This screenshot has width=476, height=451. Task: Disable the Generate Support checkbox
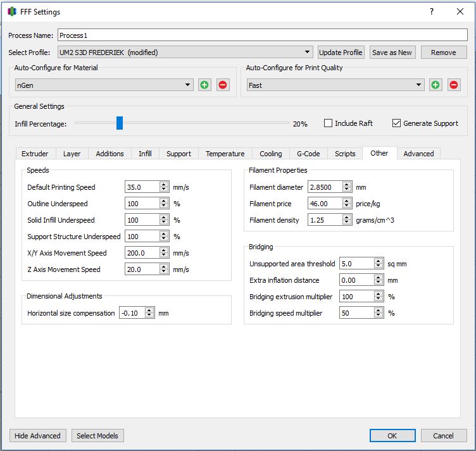397,123
